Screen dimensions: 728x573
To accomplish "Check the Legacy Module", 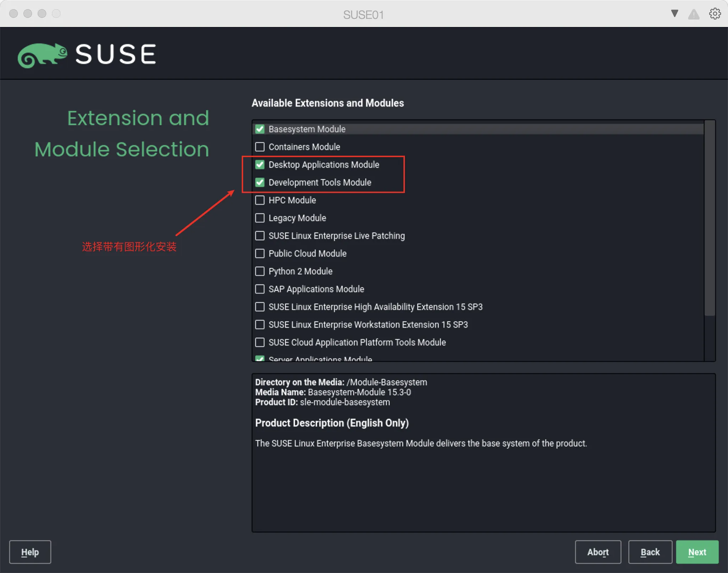I will pyautogui.click(x=259, y=218).
